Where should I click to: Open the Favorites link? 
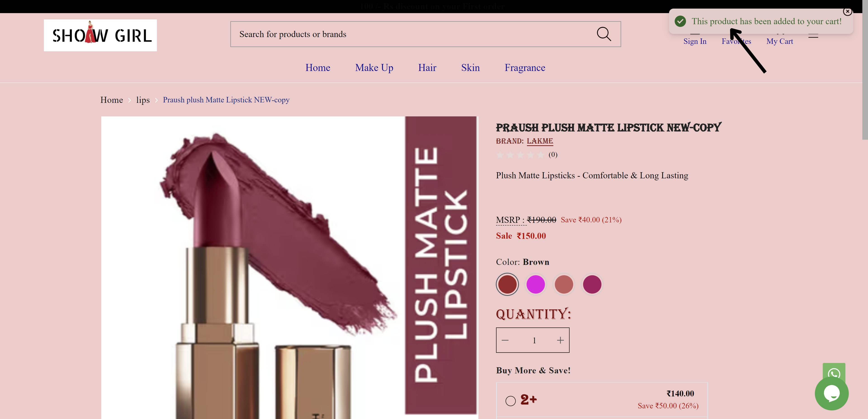tap(736, 41)
